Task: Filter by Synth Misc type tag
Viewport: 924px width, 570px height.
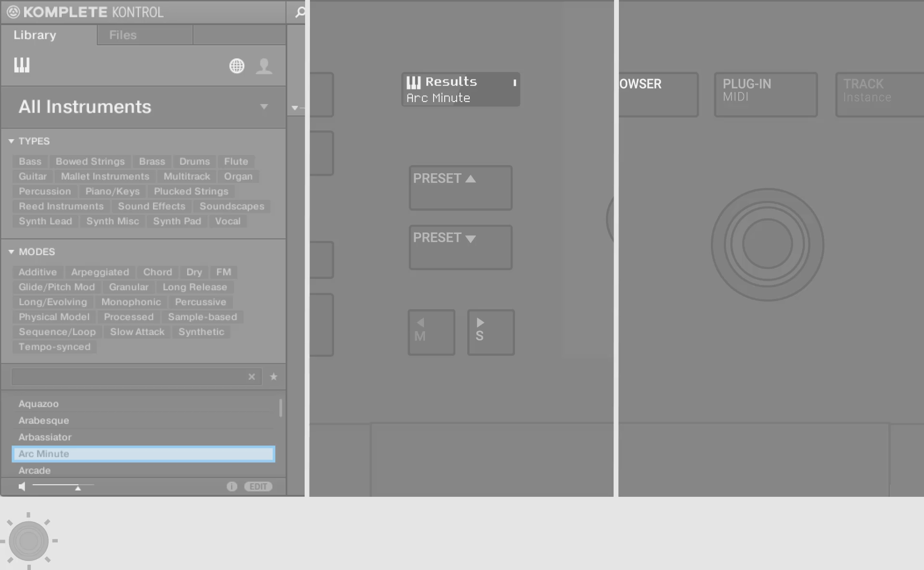Action: 113,221
